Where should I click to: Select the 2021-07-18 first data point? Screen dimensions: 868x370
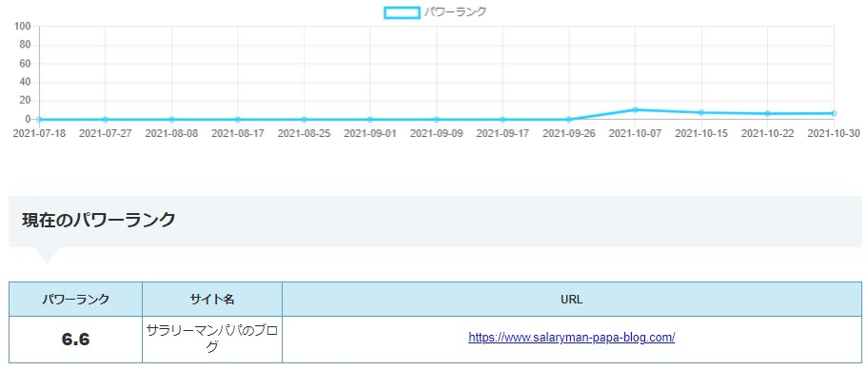coord(39,120)
